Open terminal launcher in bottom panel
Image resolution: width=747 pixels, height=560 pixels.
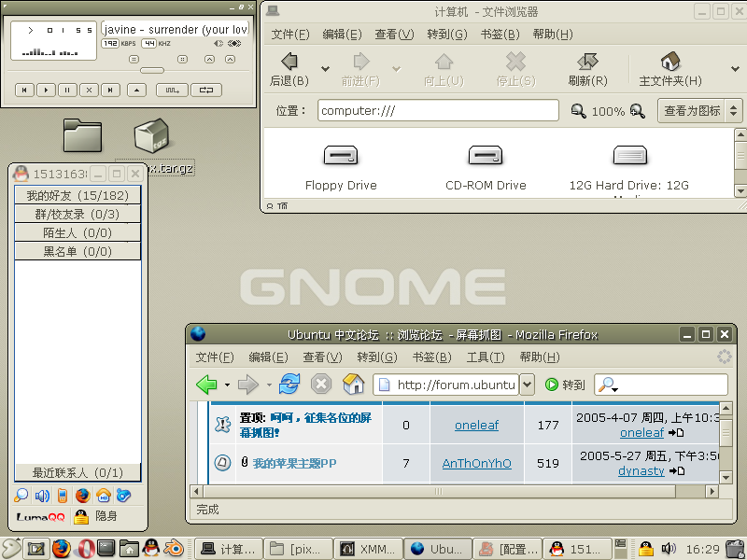tap(106, 548)
